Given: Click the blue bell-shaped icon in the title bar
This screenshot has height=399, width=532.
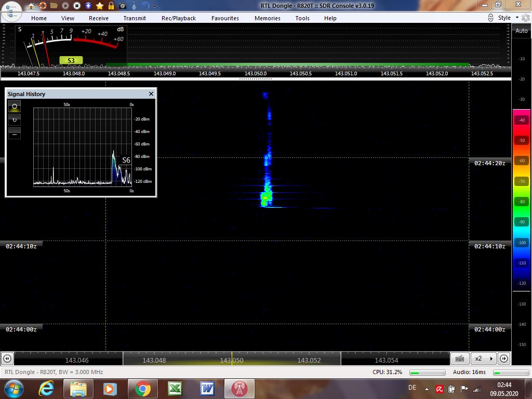Looking at the screenshot, I should tap(134, 6).
